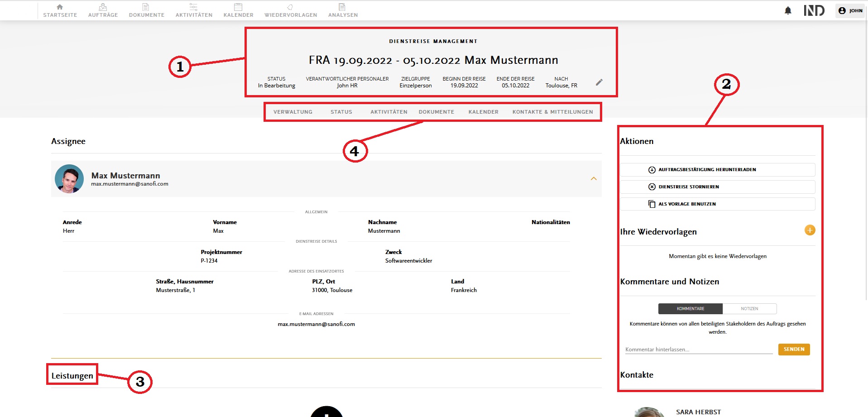Click the Leistungen section heading
This screenshot has height=417, width=868.
pos(72,376)
